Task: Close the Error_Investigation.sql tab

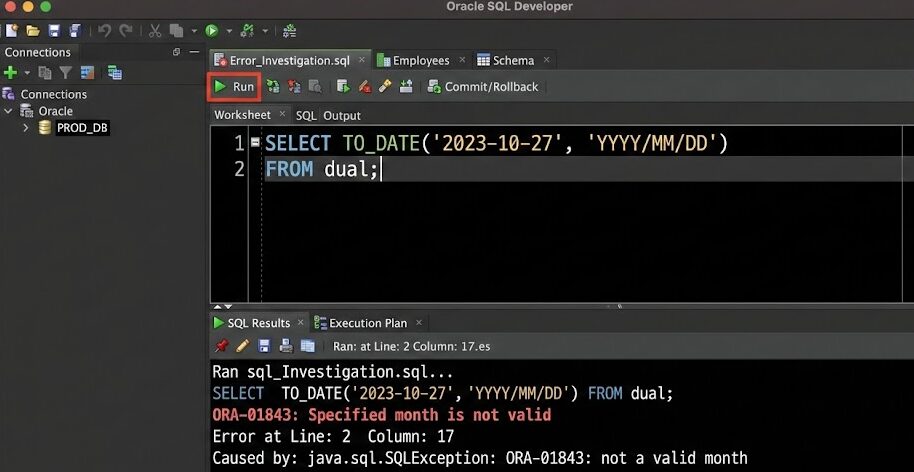Action: (361, 59)
